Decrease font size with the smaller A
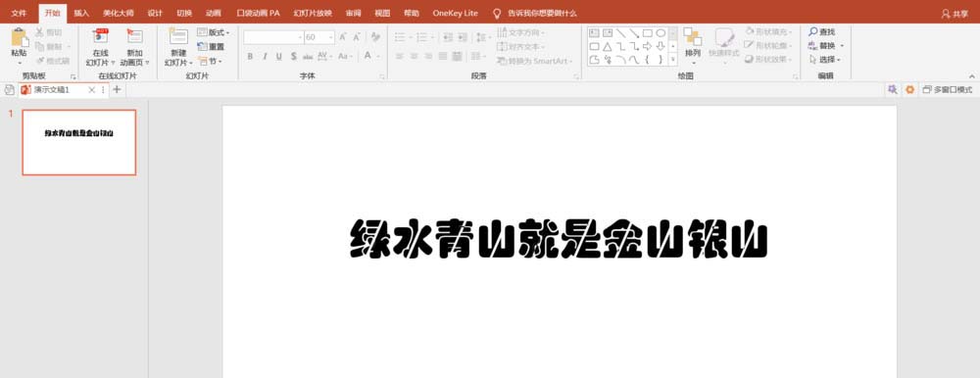 click(x=358, y=37)
